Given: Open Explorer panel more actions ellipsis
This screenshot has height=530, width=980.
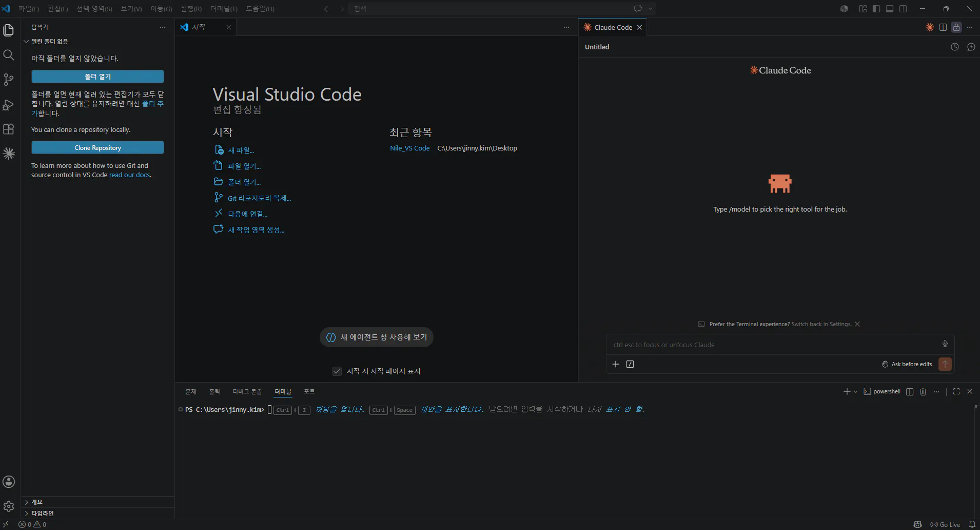Looking at the screenshot, I should (x=163, y=27).
